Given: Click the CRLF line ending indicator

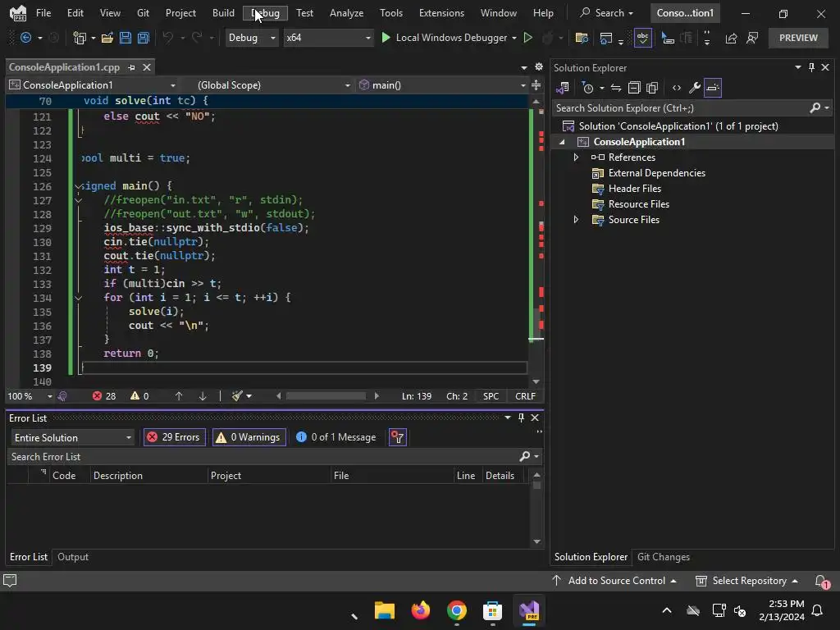Looking at the screenshot, I should click(x=525, y=396).
